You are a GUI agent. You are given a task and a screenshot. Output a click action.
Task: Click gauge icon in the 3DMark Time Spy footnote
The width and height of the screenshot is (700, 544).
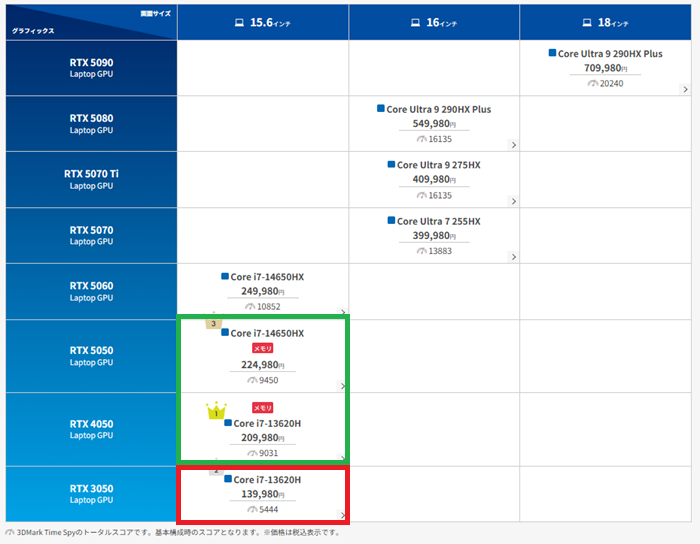pyautogui.click(x=10, y=532)
